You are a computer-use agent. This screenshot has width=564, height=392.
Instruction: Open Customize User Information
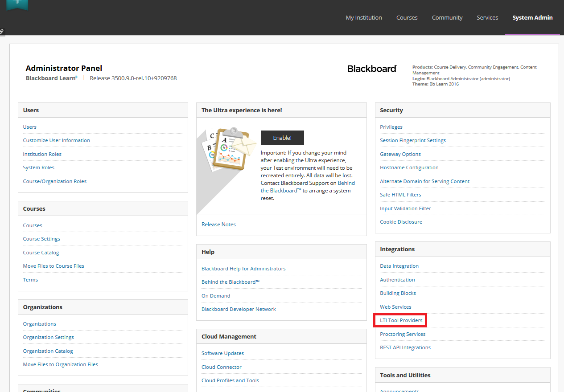point(57,140)
